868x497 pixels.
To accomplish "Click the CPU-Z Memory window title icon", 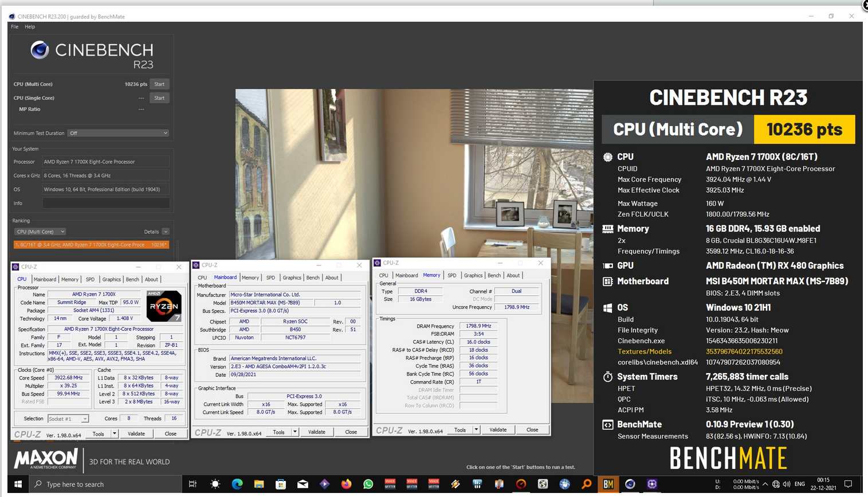I will pos(377,263).
